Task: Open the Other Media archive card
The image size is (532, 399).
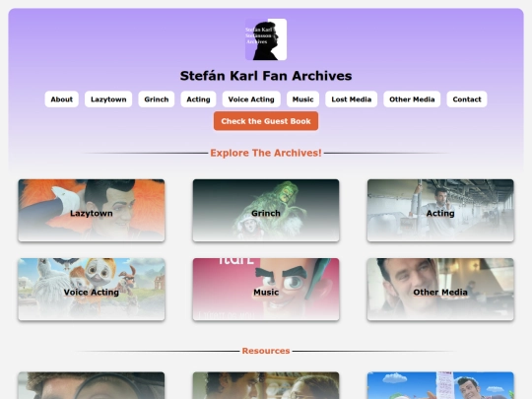Action: click(x=440, y=290)
